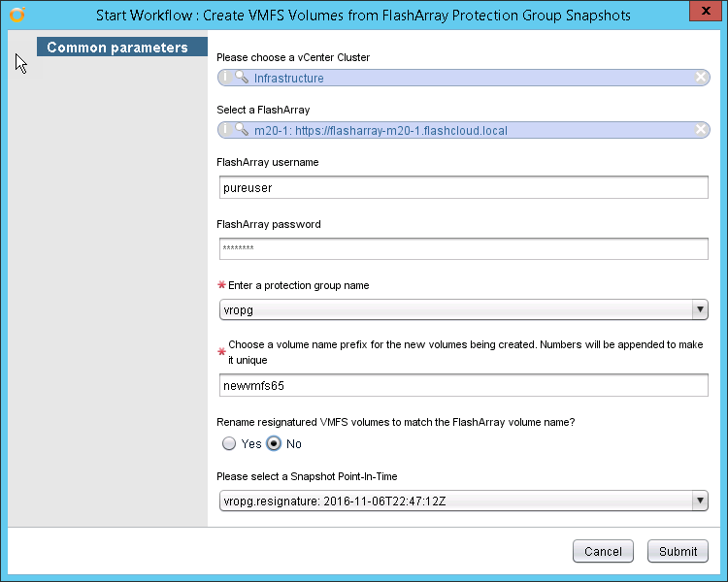Close the Start Workflow dialog
This screenshot has height=582, width=728.
coord(706,11)
